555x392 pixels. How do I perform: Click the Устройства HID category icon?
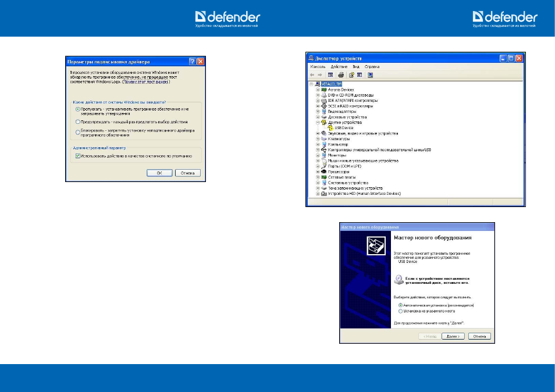point(323,194)
